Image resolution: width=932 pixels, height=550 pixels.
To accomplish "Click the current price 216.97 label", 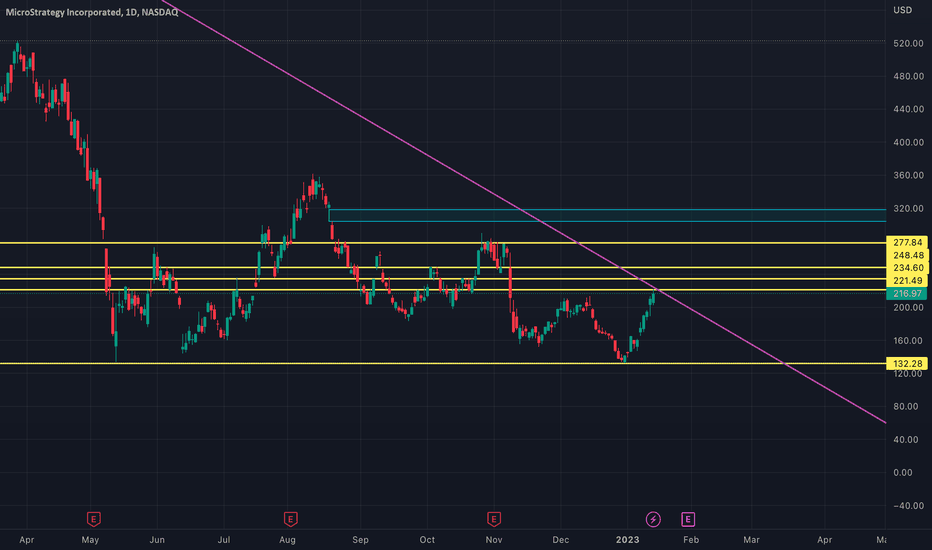I will point(906,294).
